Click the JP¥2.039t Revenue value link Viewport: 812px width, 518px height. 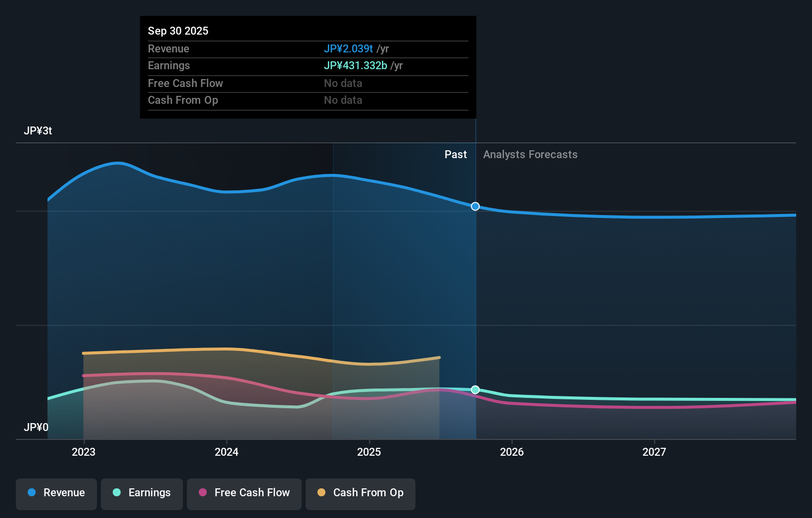(348, 49)
